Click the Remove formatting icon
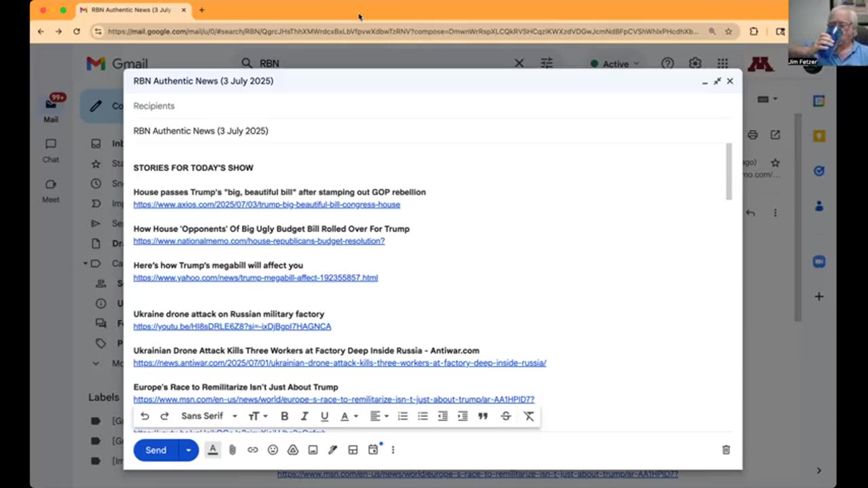 (529, 416)
